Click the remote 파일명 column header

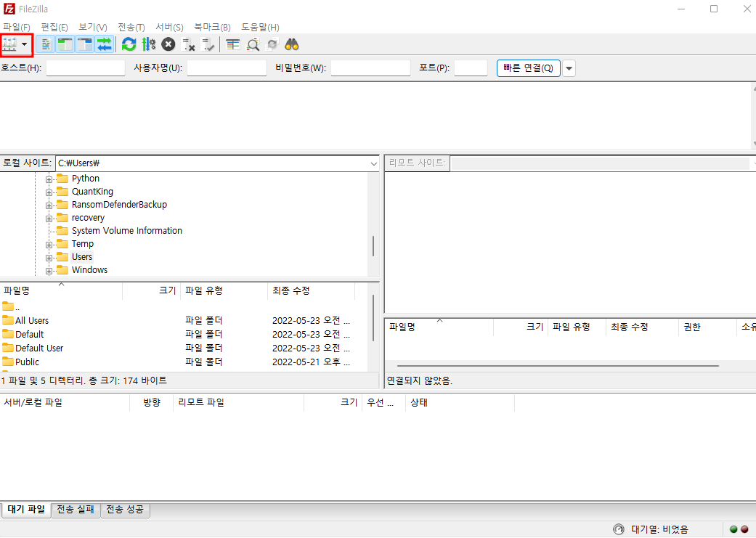(x=439, y=327)
